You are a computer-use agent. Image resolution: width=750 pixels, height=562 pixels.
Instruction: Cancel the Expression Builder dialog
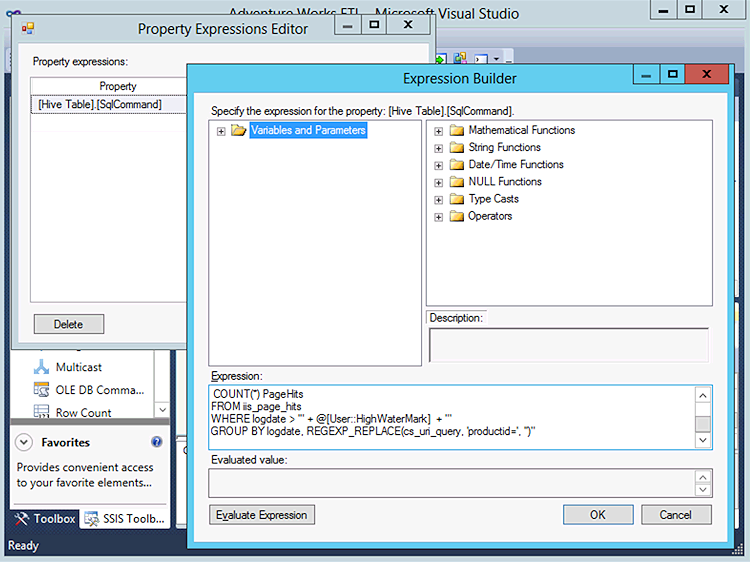coord(676,515)
